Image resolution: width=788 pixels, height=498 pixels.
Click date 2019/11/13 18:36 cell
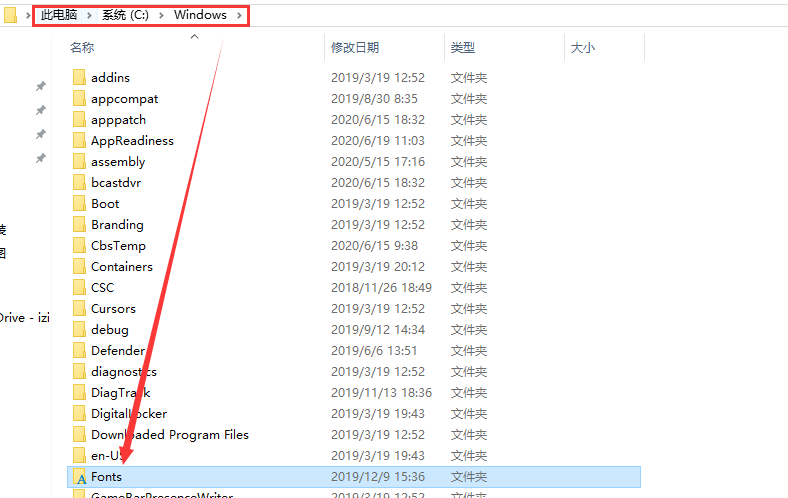(381, 392)
